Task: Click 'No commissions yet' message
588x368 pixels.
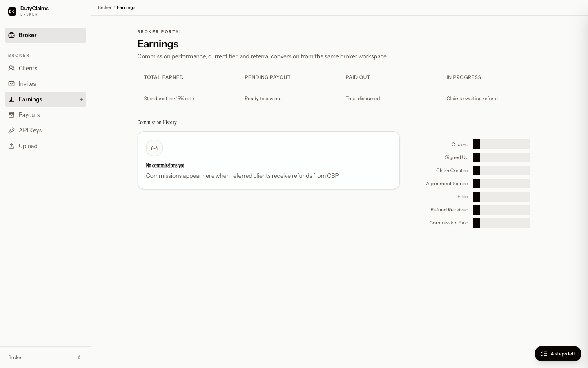Action: pos(165,166)
